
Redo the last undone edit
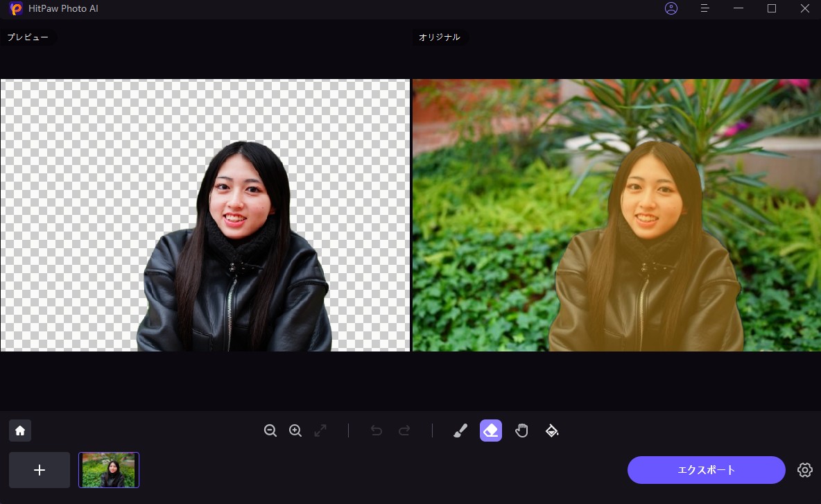coord(404,431)
